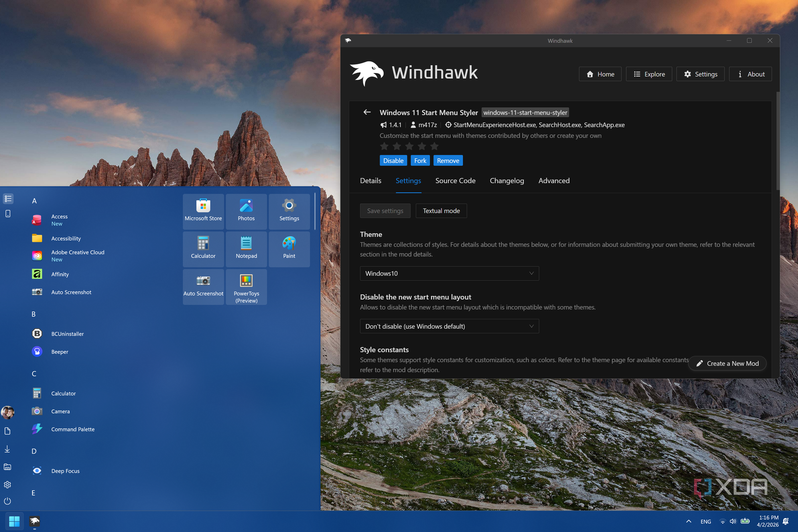Disable the Start Menu Styler mod
Viewport: 798px width, 532px height.
(393, 161)
